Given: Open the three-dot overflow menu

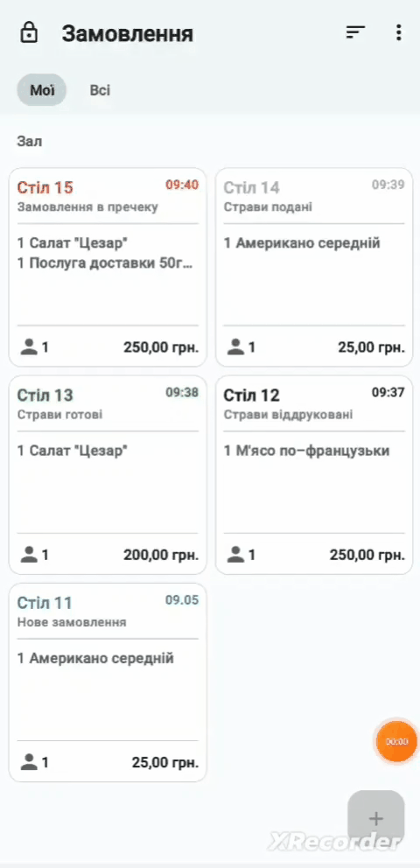Looking at the screenshot, I should [x=398, y=32].
